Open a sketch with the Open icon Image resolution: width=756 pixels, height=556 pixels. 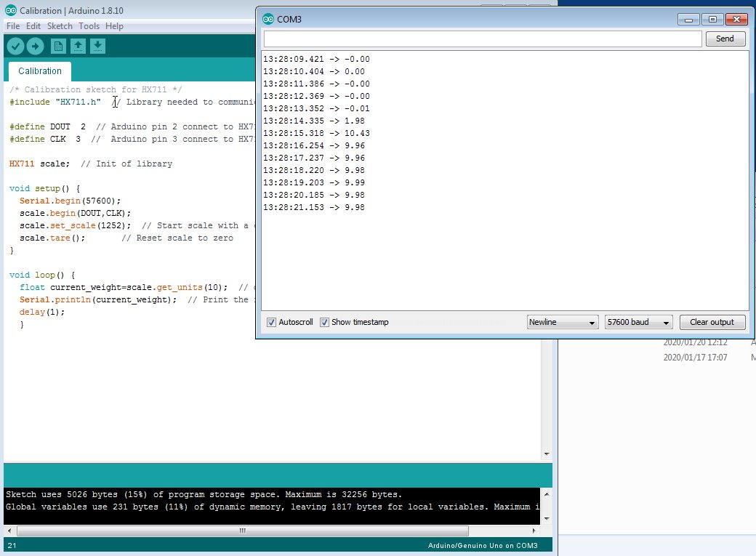click(x=78, y=47)
